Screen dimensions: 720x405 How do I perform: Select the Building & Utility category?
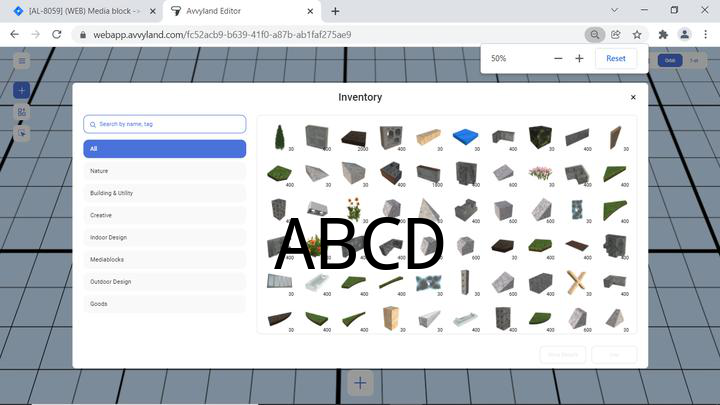[x=164, y=193]
